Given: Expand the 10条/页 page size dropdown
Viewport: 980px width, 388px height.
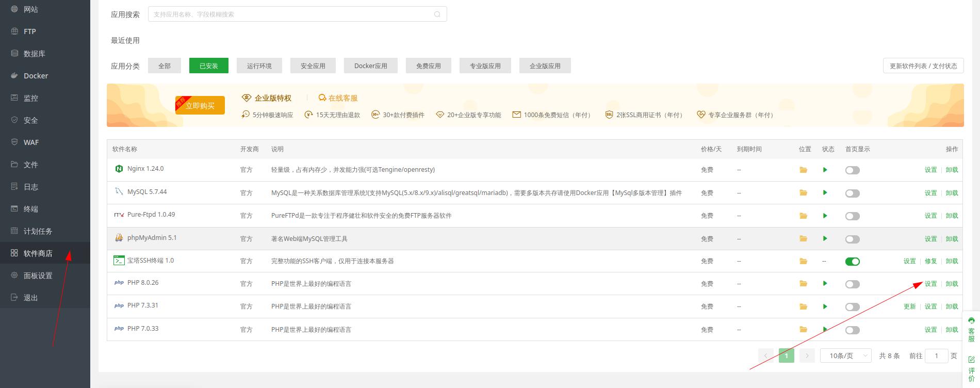Looking at the screenshot, I should [845, 355].
